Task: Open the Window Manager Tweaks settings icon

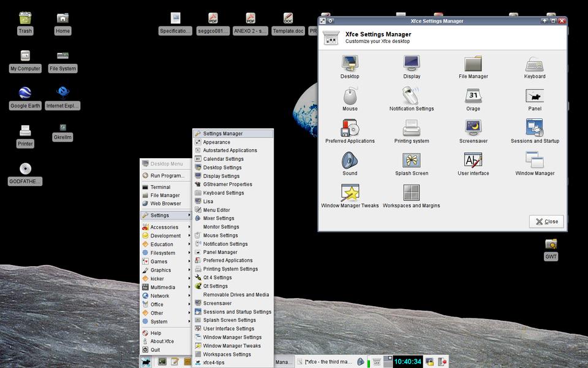Action: pyautogui.click(x=350, y=193)
